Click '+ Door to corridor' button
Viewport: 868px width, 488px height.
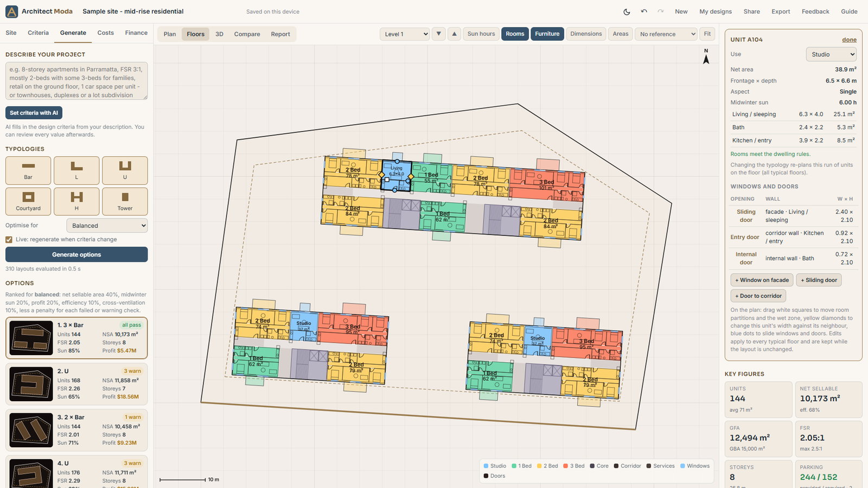click(x=758, y=296)
